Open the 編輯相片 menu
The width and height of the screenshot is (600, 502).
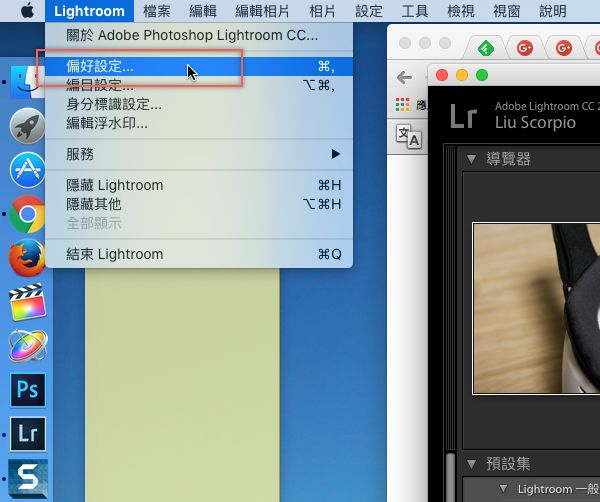262,11
